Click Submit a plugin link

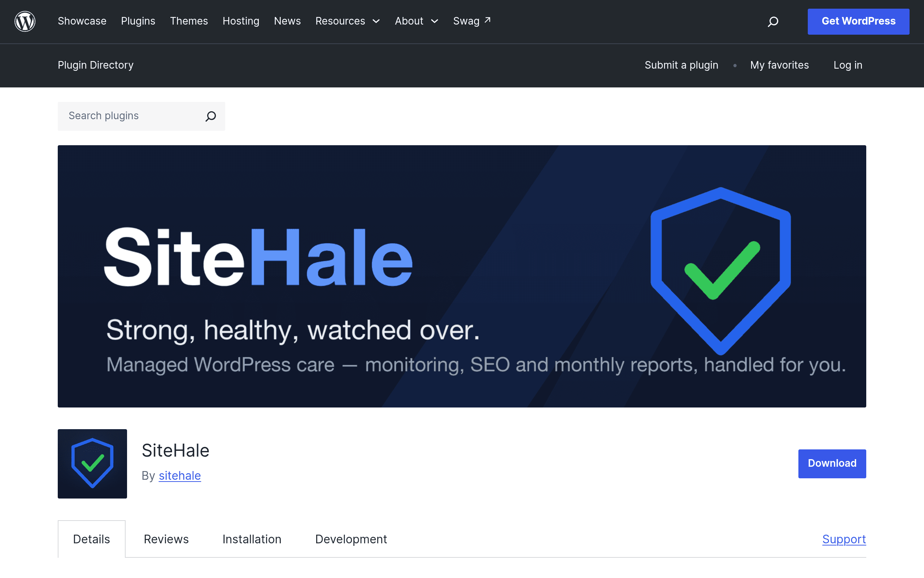coord(681,65)
